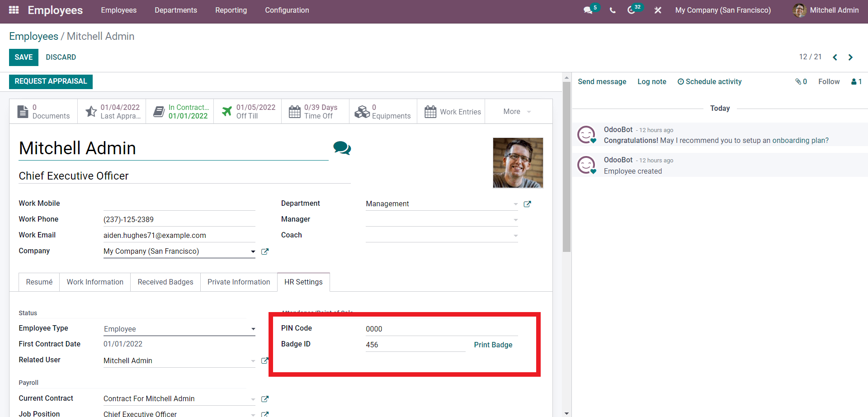Click the Print Badge link
Viewport: 868px width, 417px height.
coord(493,345)
